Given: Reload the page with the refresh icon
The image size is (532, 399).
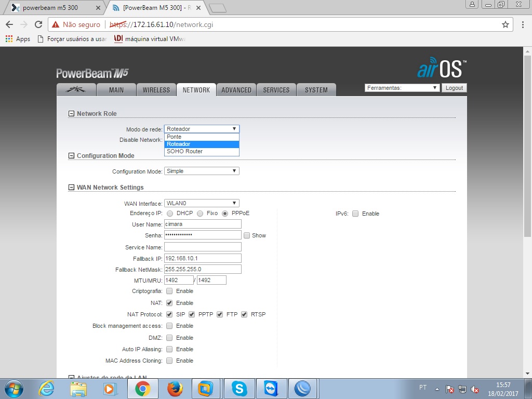Looking at the screenshot, I should 38,24.
